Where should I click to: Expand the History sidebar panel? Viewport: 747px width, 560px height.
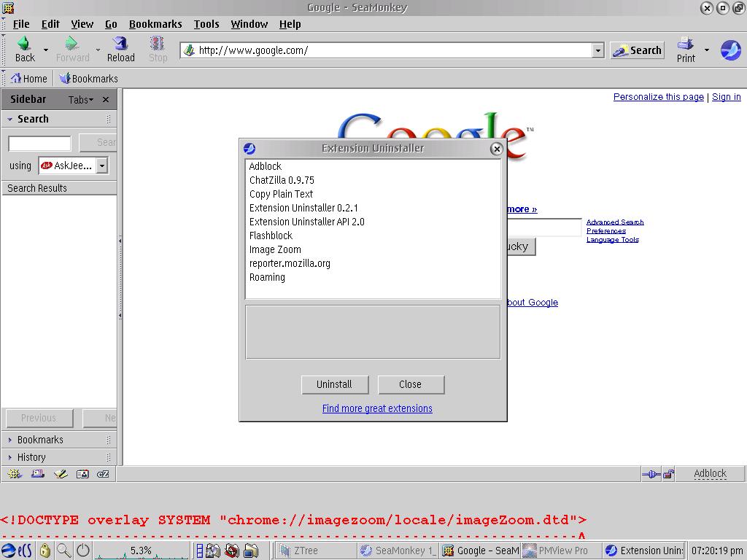(31, 457)
